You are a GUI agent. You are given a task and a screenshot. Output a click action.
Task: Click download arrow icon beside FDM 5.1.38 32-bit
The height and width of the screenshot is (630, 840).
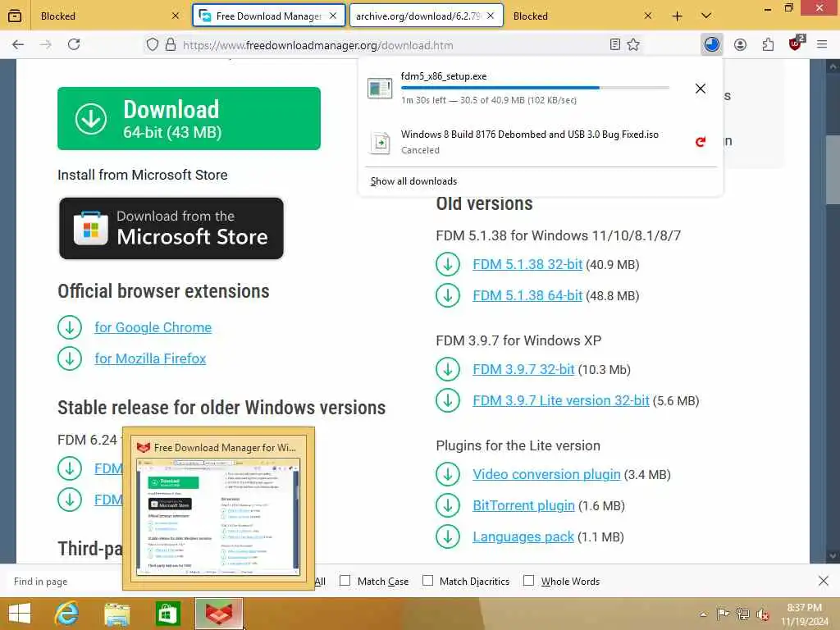[x=448, y=264]
